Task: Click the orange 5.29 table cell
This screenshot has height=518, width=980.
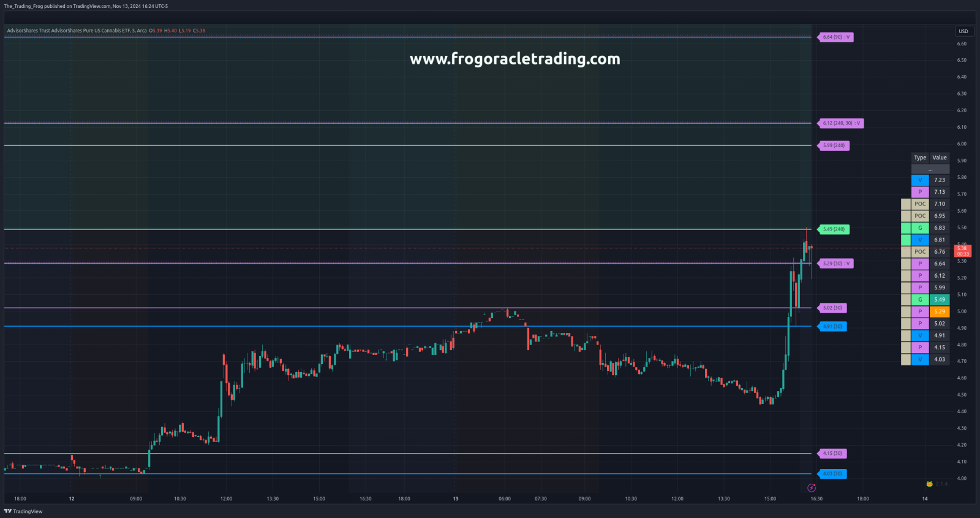Action: click(x=940, y=311)
